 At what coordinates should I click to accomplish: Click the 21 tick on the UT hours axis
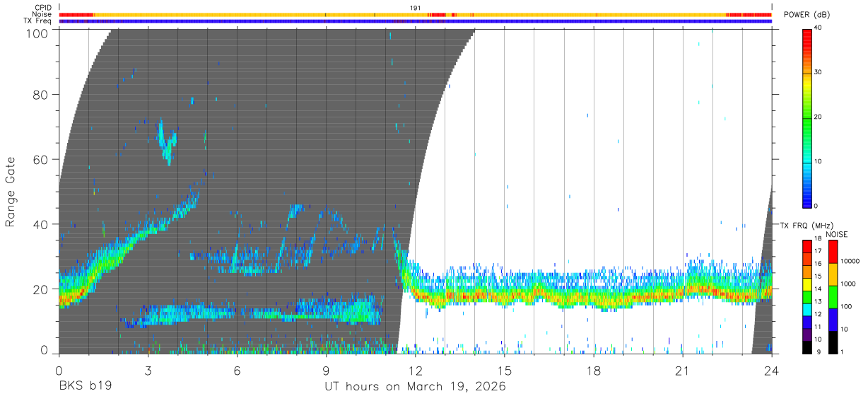(x=682, y=370)
